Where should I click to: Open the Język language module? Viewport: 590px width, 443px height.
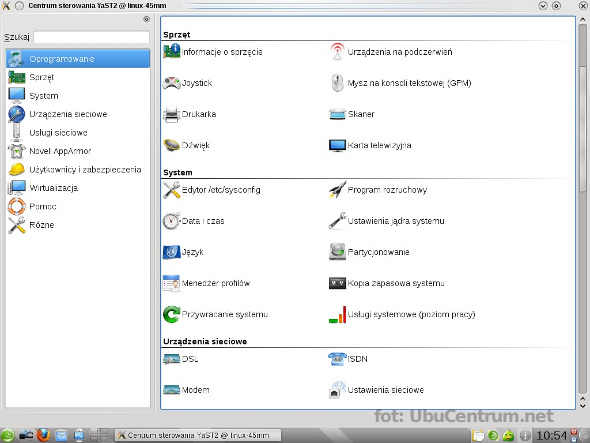pyautogui.click(x=183, y=252)
